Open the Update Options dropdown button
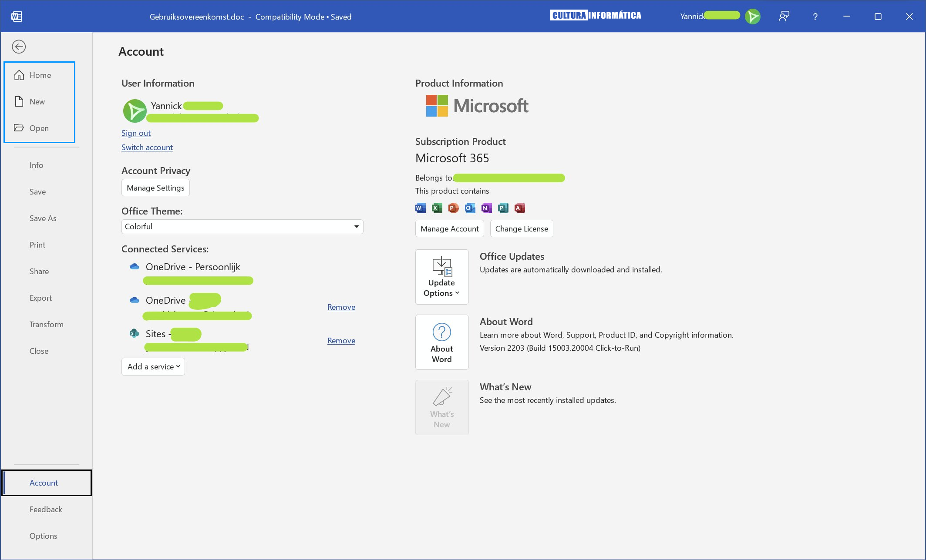Screen dimensions: 926x560 click(x=442, y=277)
